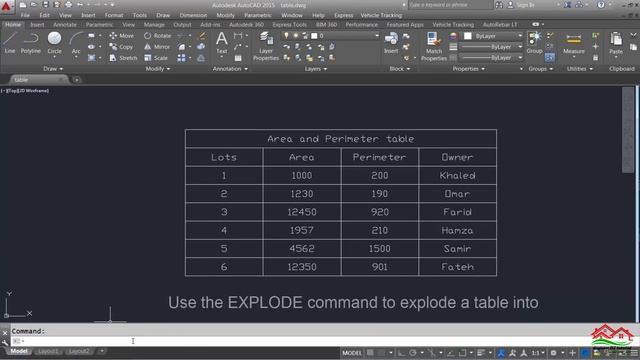Toggle grid display in status bar

pyautogui.click(x=370, y=353)
